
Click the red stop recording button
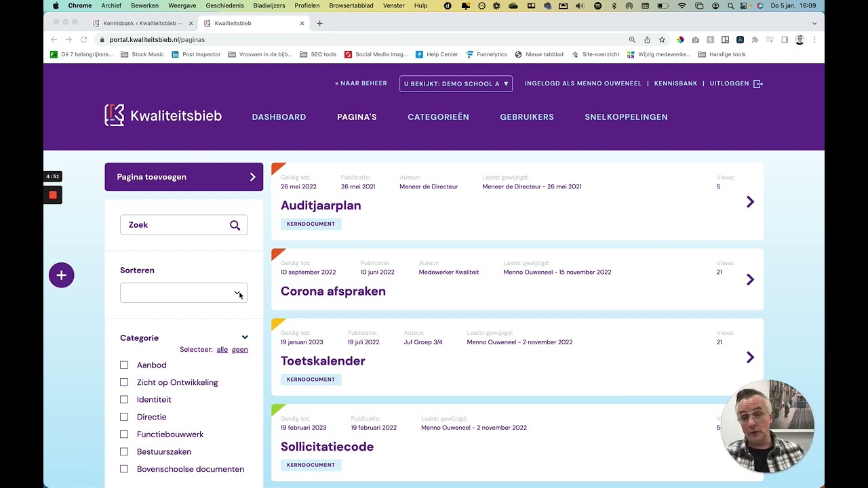[53, 195]
